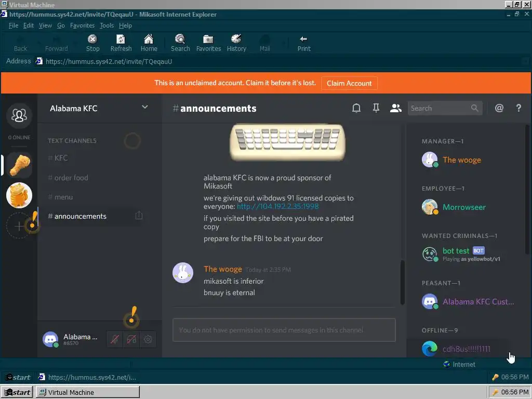Open the help question mark icon
The width and height of the screenshot is (532, 399).
[518, 108]
